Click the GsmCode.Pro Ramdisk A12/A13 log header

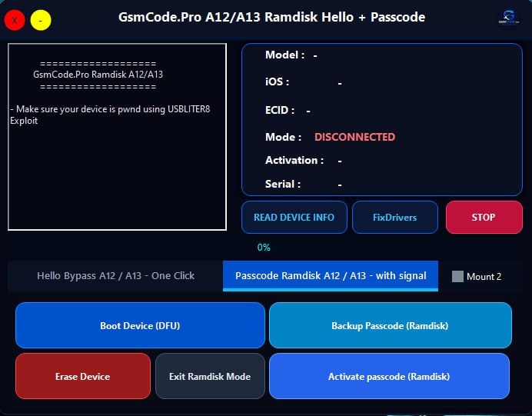click(x=98, y=75)
